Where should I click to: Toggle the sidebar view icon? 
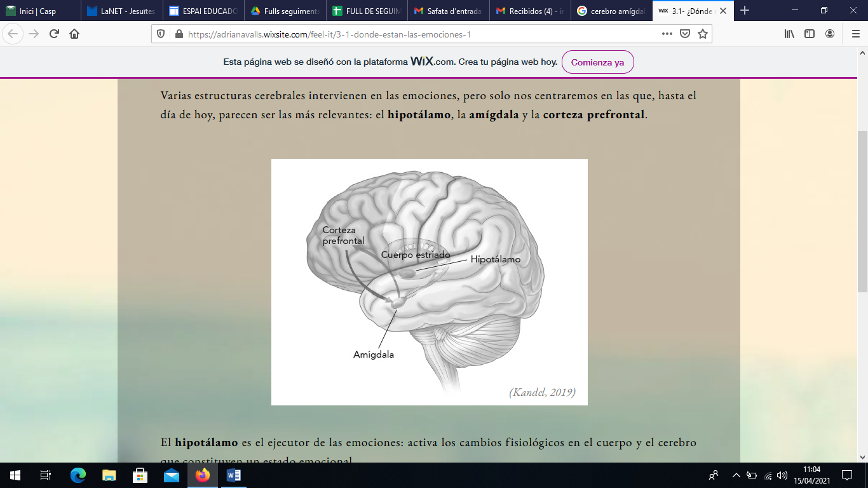(x=810, y=34)
